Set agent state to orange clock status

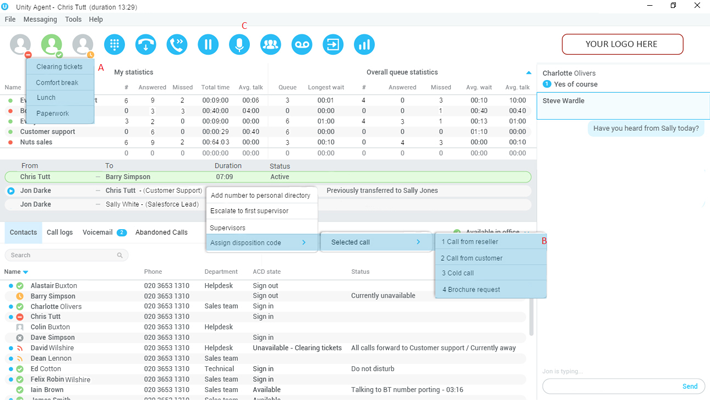[x=83, y=44]
